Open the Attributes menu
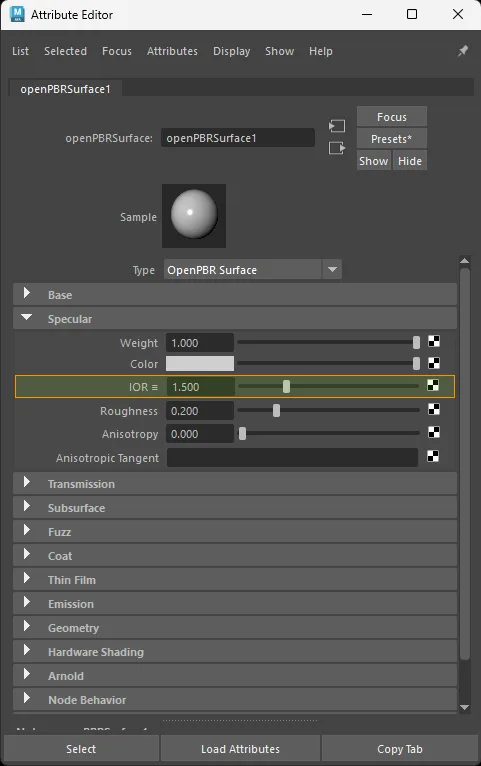 [172, 51]
